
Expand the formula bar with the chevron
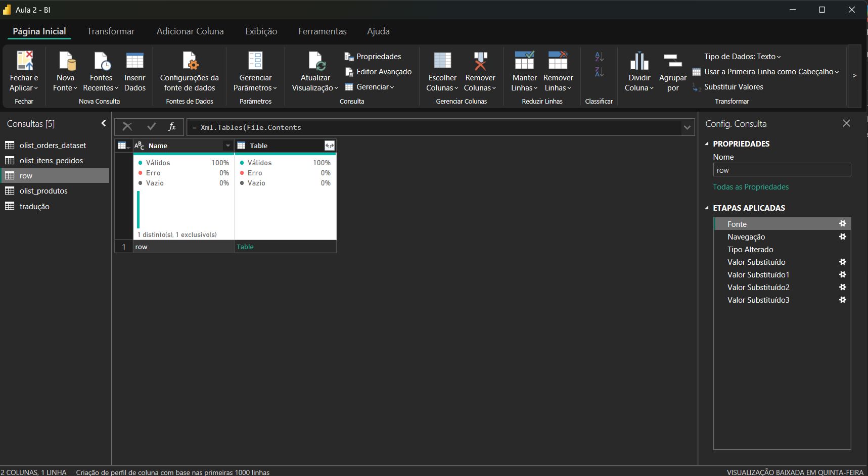tap(687, 127)
